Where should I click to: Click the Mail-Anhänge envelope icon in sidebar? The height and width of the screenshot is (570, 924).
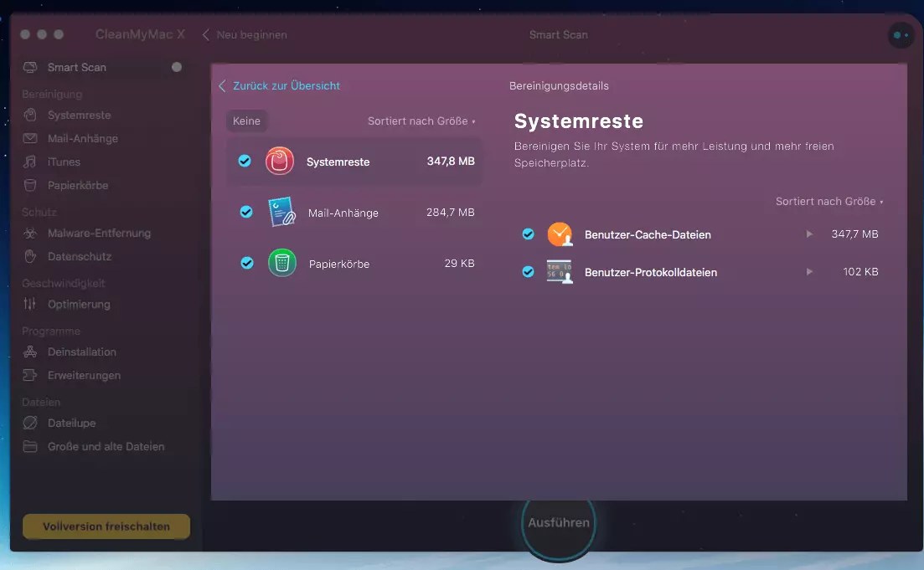click(x=30, y=138)
